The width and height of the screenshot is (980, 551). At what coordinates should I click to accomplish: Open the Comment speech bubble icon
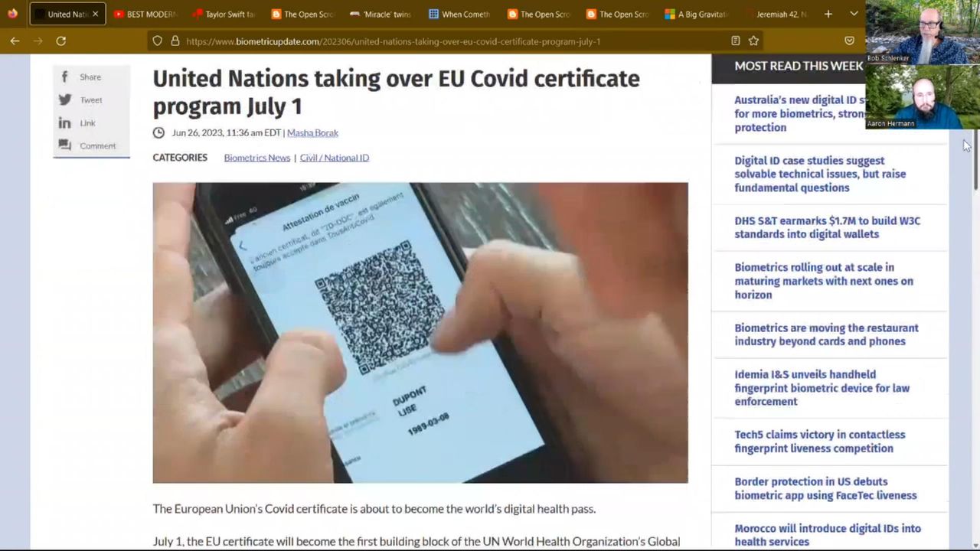65,145
